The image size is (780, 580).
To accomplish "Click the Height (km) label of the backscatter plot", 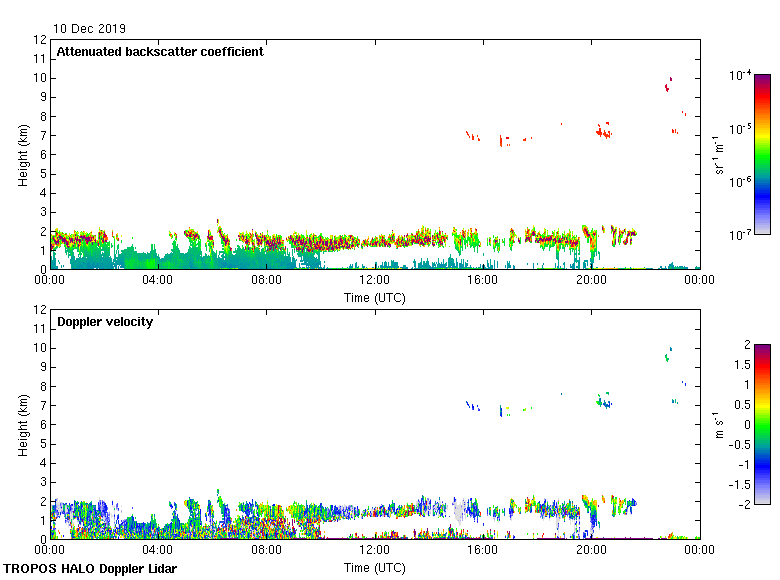I will click(x=22, y=154).
